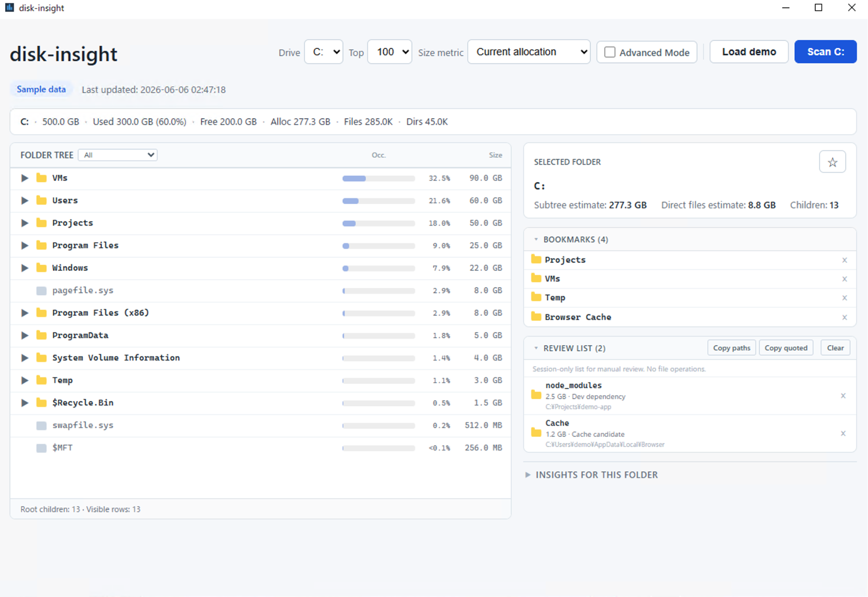The image size is (868, 597).
Task: Remove node_modules from the review list
Action: pyautogui.click(x=843, y=396)
